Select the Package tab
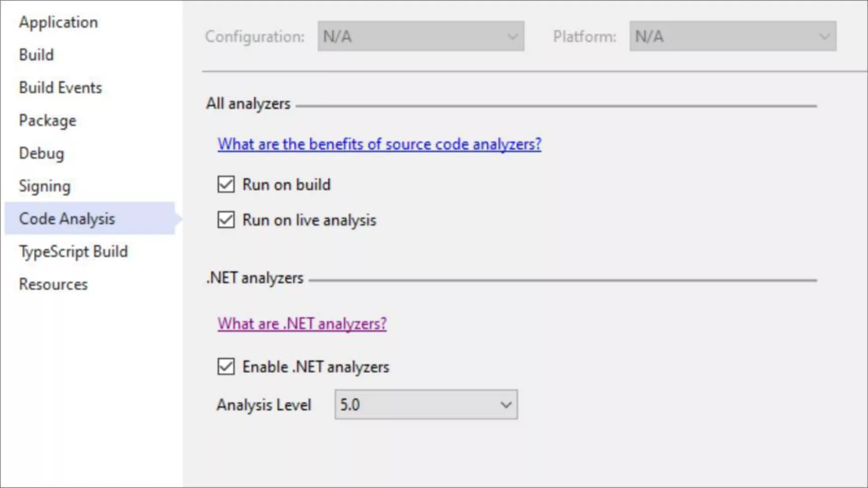The width and height of the screenshot is (868, 488). 47,121
